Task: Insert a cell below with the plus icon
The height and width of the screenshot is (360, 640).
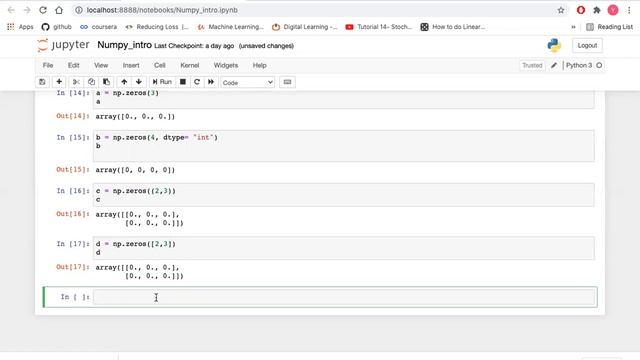Action: 59,82
